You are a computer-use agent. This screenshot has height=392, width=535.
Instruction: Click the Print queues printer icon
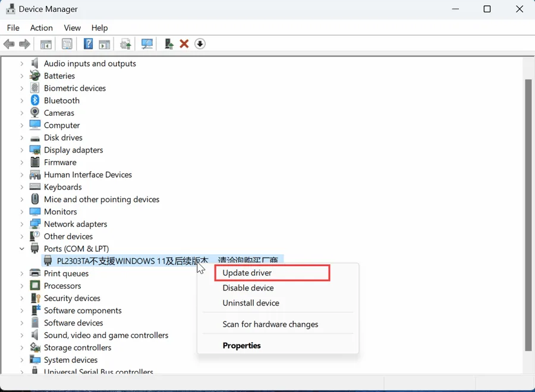(35, 273)
